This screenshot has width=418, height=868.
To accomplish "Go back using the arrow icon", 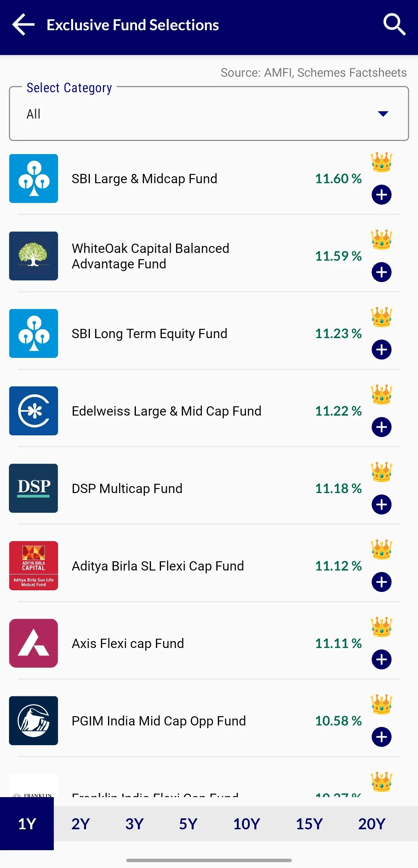I will pyautogui.click(x=24, y=25).
